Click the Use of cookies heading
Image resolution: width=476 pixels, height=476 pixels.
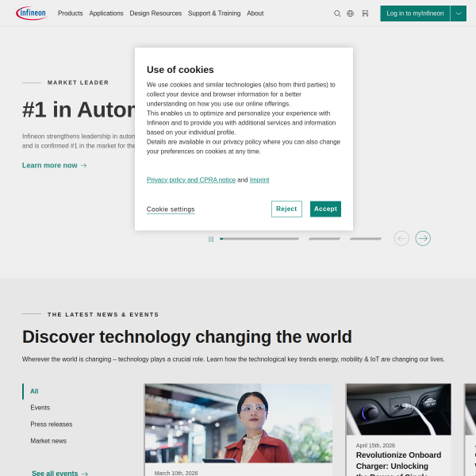[x=180, y=70]
